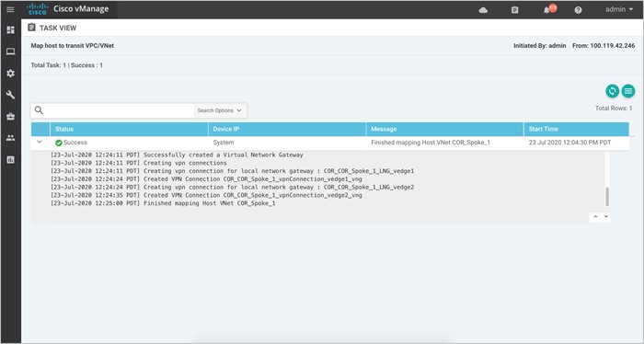Open the Maintenance briefcase sidebar icon
644x344 pixels.
pyautogui.click(x=11, y=117)
